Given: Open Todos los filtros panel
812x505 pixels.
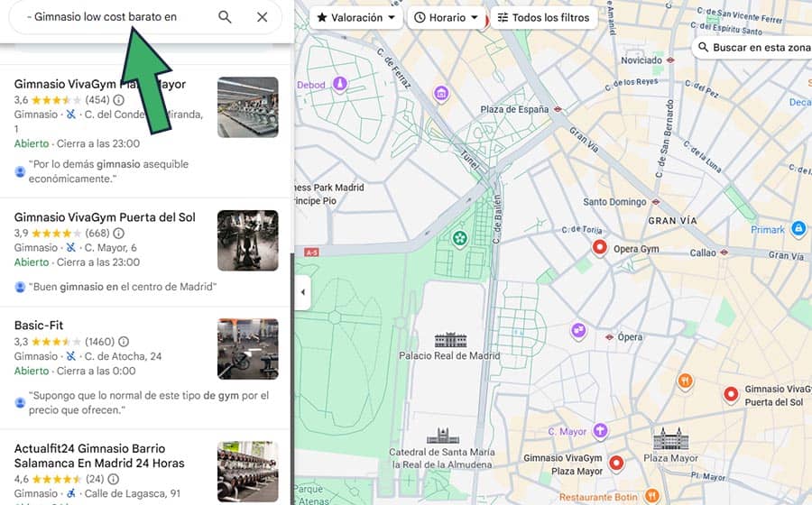Looking at the screenshot, I should 543,17.
